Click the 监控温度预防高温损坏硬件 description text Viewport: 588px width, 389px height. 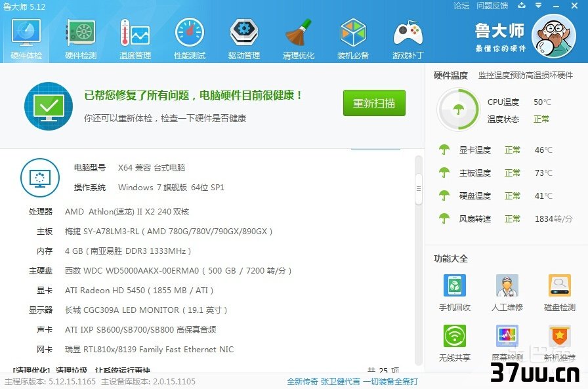point(526,75)
